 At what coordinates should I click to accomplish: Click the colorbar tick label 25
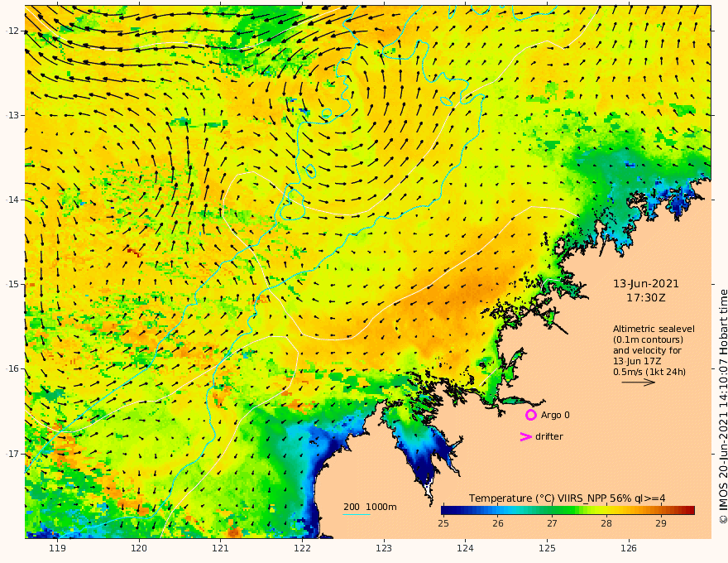[443, 523]
